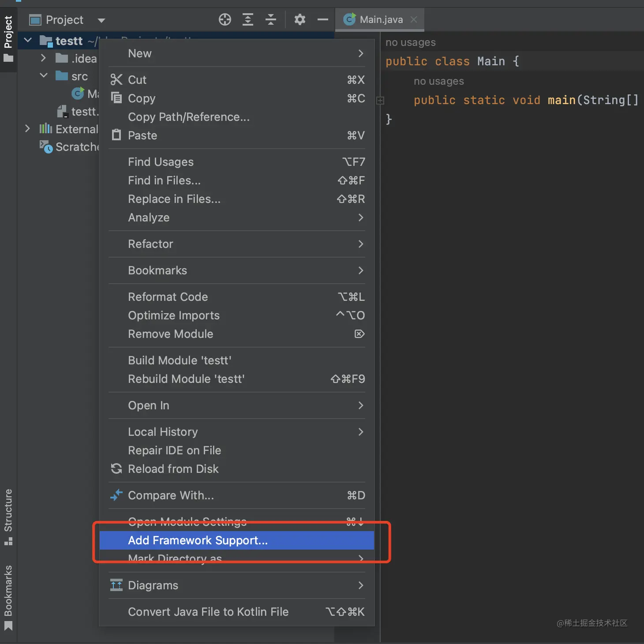This screenshot has height=644, width=644.
Task: Click the External Libraries icon
Action: tap(46, 128)
